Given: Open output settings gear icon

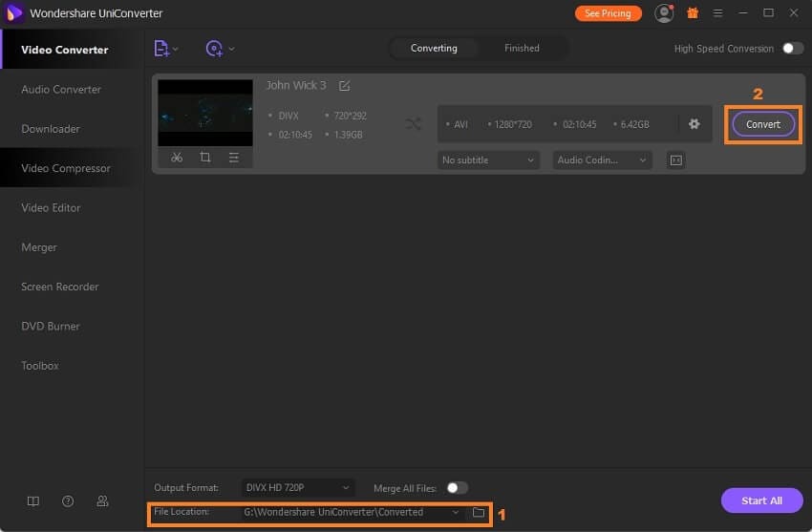Looking at the screenshot, I should [694, 123].
